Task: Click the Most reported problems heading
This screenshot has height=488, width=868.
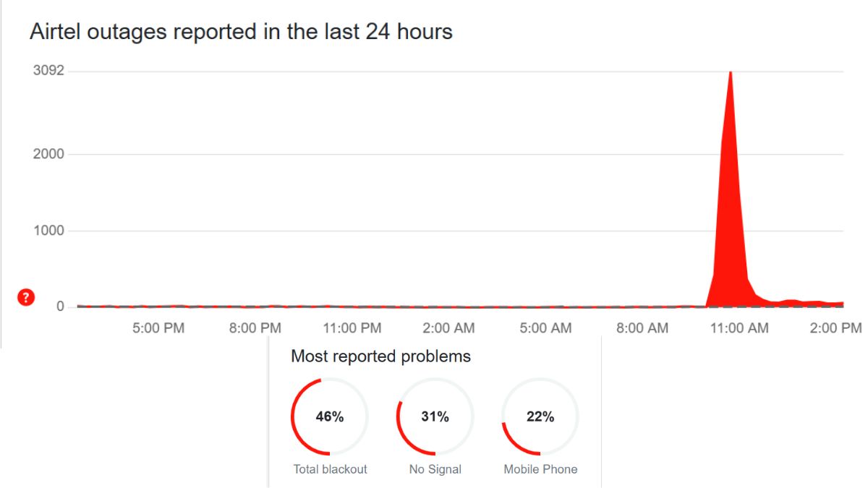Action: point(380,356)
